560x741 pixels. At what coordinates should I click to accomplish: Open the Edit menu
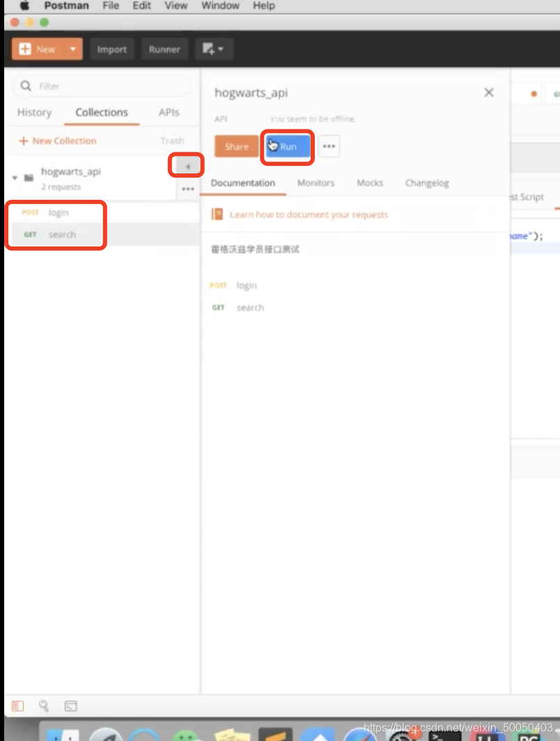[x=141, y=6]
